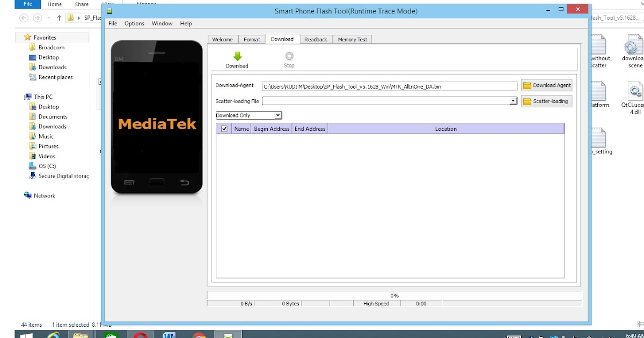Screen dimensions: 644x338
Task: Click the Music folder icon
Action: pos(33,136)
